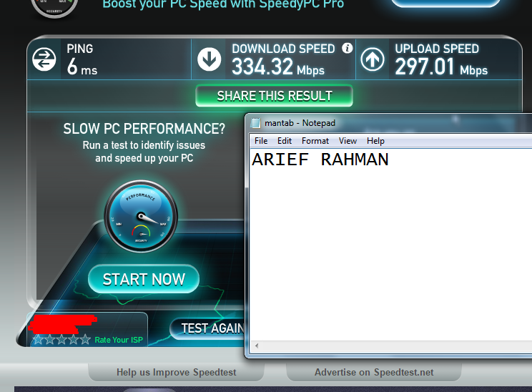The height and width of the screenshot is (392, 532).
Task: Open download speed info icon
Action: click(x=347, y=48)
